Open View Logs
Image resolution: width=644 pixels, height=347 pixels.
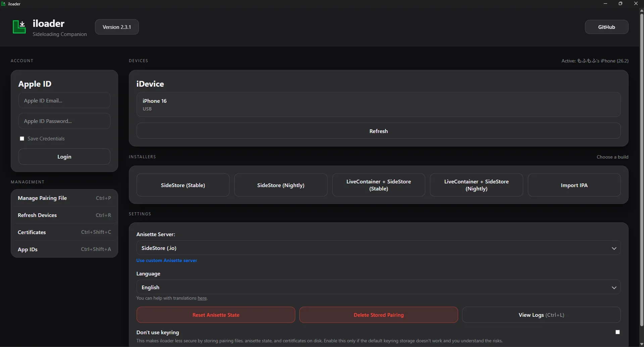pyautogui.click(x=541, y=315)
